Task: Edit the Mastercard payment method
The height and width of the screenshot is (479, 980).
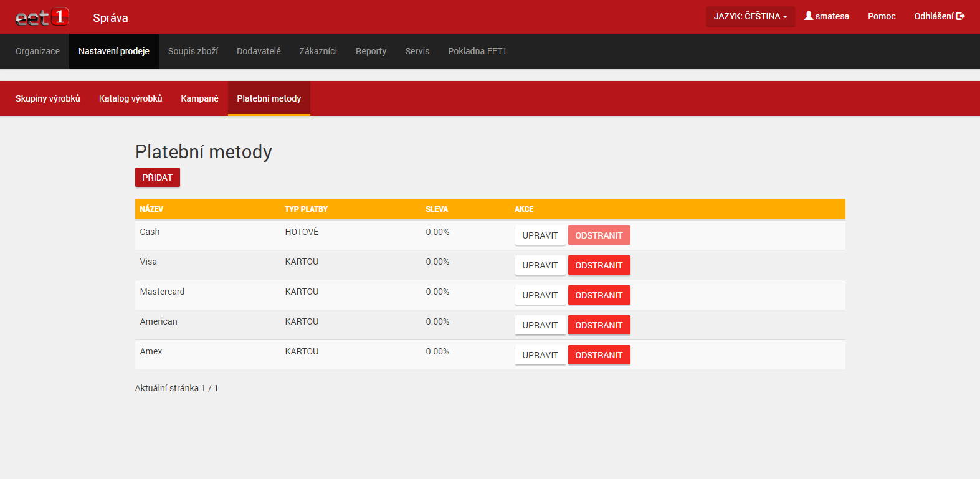Action: (540, 295)
